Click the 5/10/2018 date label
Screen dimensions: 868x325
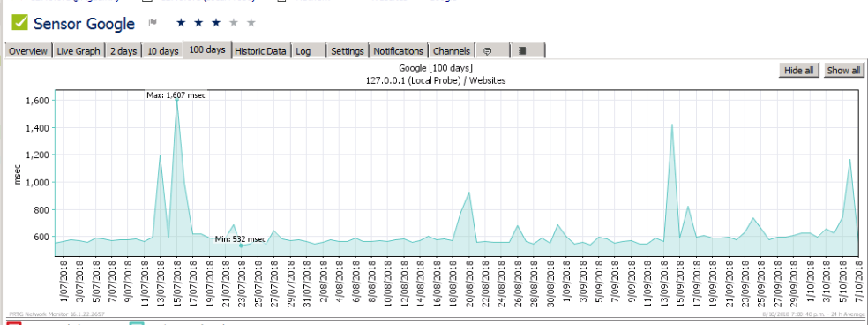pos(842,282)
